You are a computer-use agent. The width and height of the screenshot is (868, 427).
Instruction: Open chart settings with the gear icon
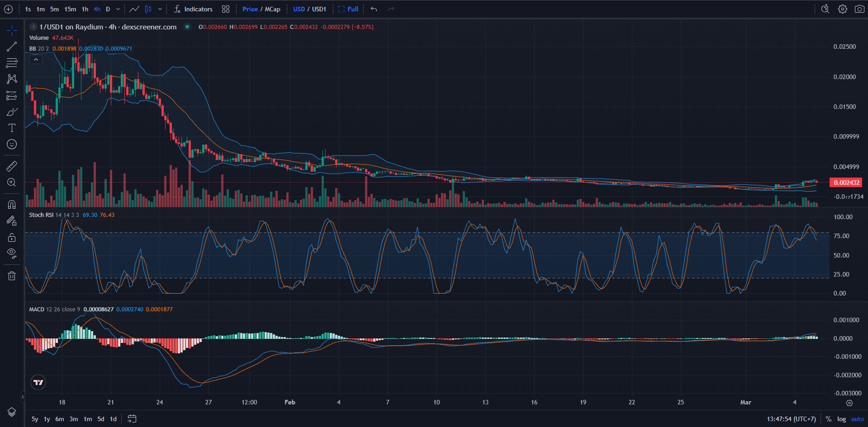pyautogui.click(x=842, y=9)
